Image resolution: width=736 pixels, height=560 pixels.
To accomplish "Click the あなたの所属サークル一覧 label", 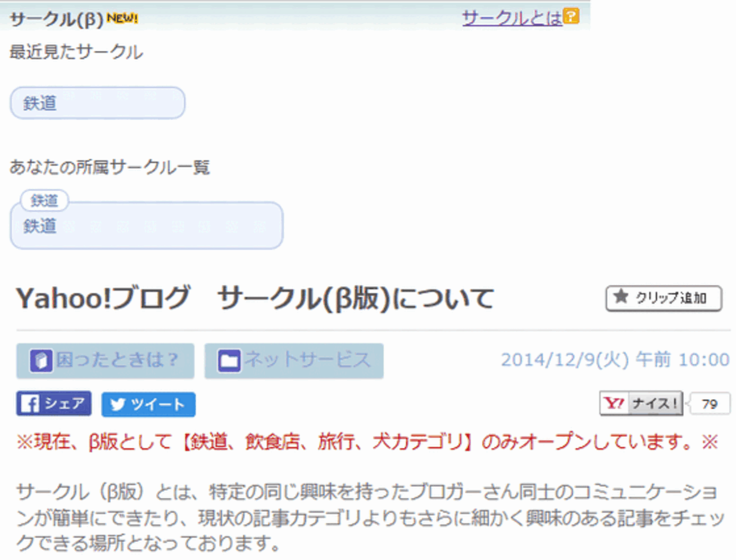I will pos(110,167).
